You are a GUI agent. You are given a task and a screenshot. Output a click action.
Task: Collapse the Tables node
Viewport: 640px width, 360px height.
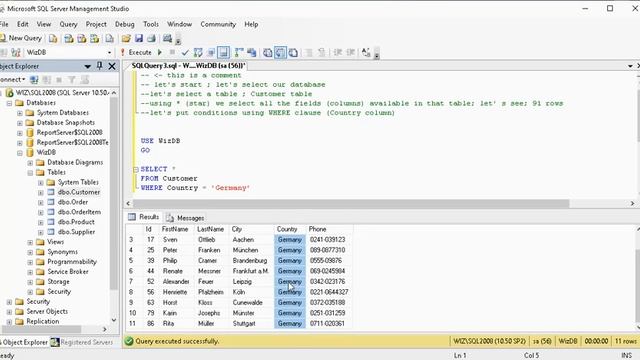(x=30, y=173)
